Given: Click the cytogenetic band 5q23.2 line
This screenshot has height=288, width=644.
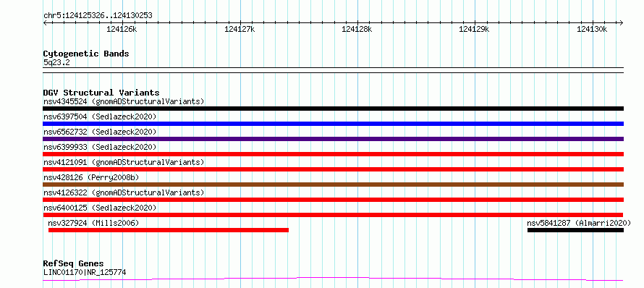Looking at the screenshot, I should click(333, 70).
